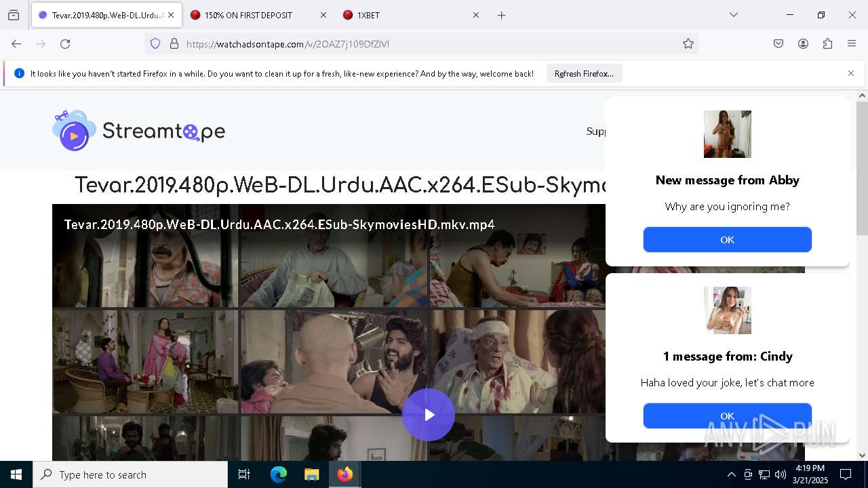Go back to previous page
The image size is (868, 488).
(x=16, y=44)
